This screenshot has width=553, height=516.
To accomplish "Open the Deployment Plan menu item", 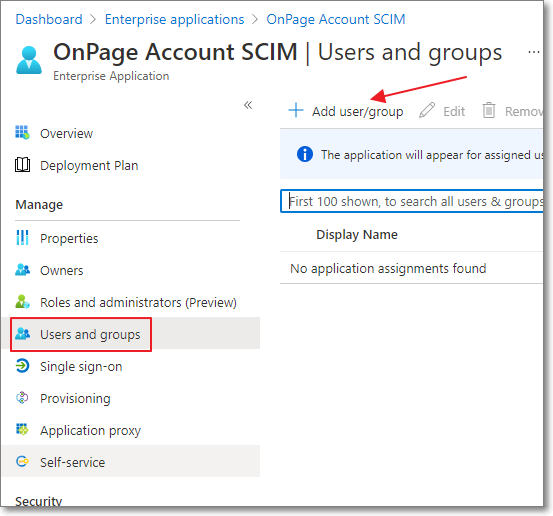I will tap(89, 165).
